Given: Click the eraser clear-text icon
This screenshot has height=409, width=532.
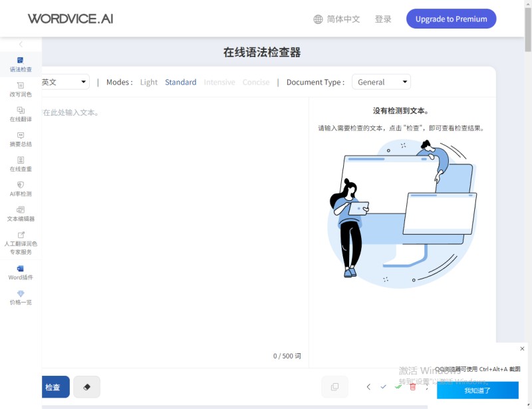Looking at the screenshot, I should point(87,386).
